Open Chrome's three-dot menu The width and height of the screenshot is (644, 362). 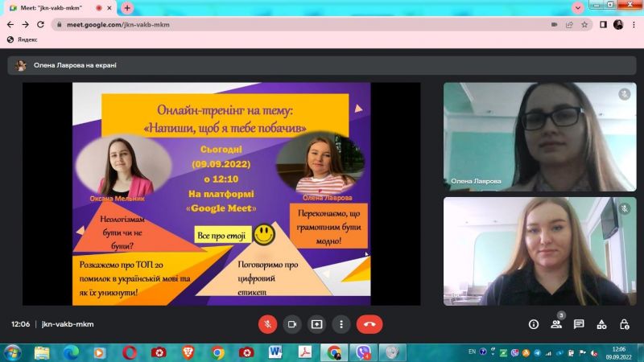[634, 25]
